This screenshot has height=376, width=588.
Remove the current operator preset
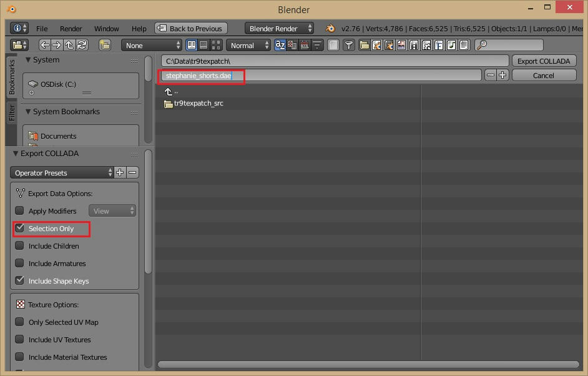pos(132,172)
